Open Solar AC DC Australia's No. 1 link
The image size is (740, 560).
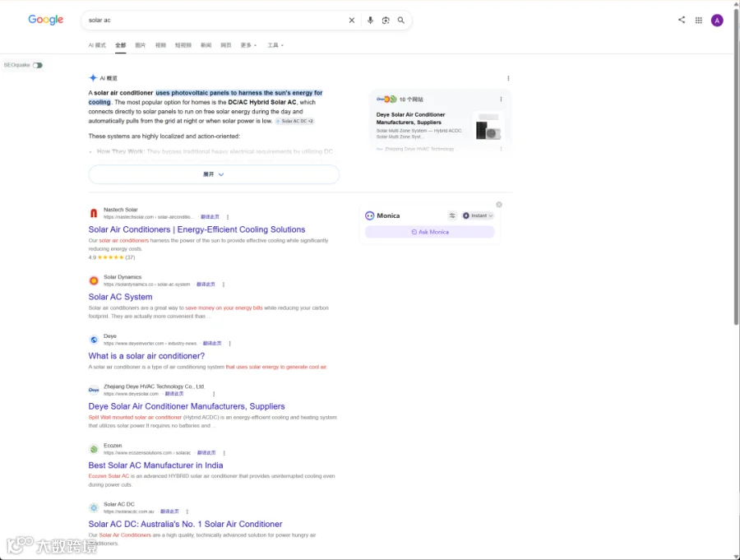(185, 524)
